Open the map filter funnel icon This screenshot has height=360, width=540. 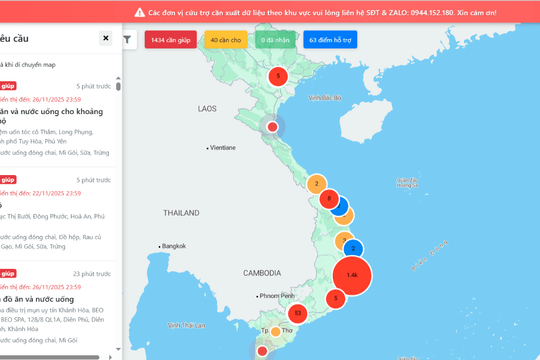click(127, 40)
